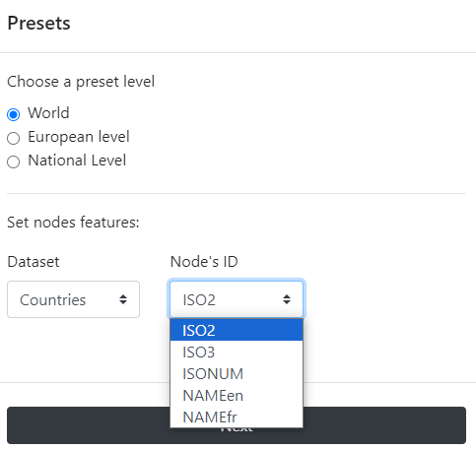Viewport: 476px width, 450px height.
Task: Click the European level label
Action: pos(79,137)
